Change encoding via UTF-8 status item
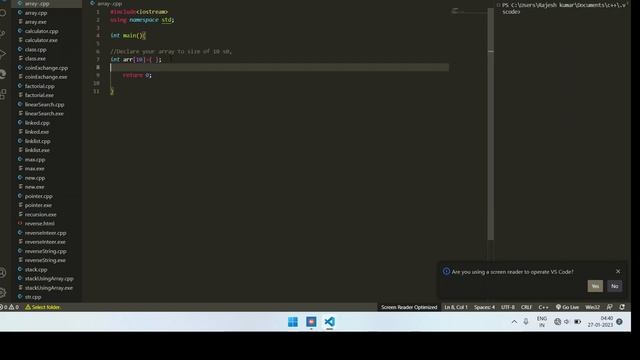The image size is (640, 360). 508,307
